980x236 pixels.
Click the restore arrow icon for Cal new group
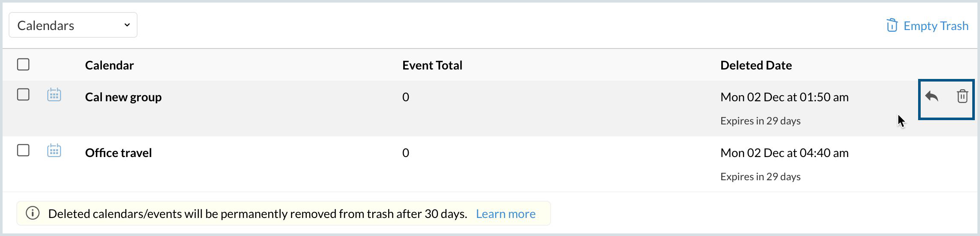click(931, 97)
